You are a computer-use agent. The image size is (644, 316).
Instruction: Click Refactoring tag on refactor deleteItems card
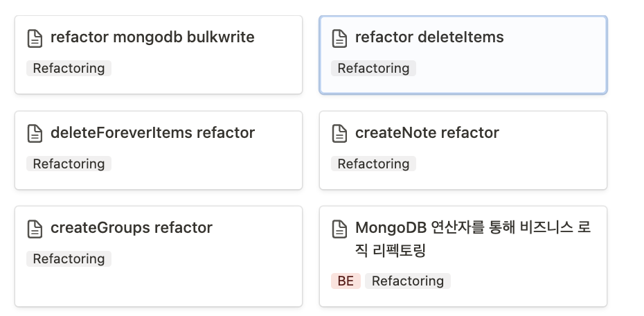[x=373, y=68]
